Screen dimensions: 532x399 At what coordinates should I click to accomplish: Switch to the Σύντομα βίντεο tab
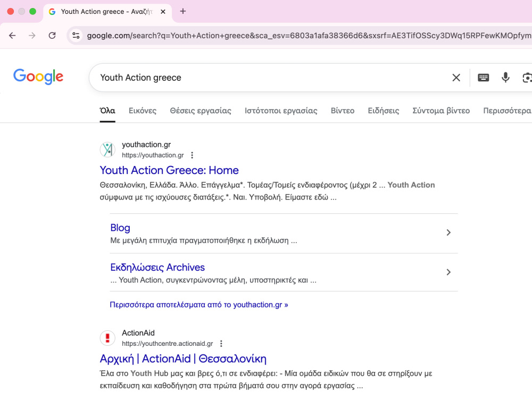click(x=441, y=111)
